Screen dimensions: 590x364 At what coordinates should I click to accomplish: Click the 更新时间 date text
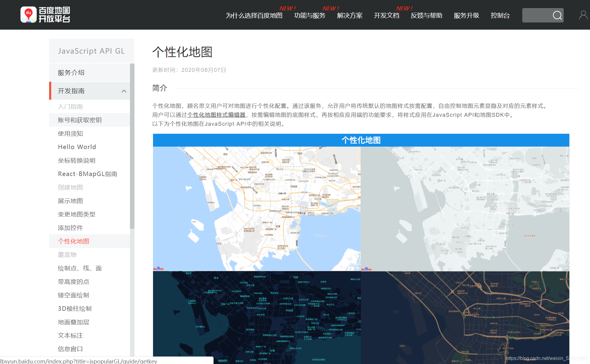pyautogui.click(x=189, y=70)
